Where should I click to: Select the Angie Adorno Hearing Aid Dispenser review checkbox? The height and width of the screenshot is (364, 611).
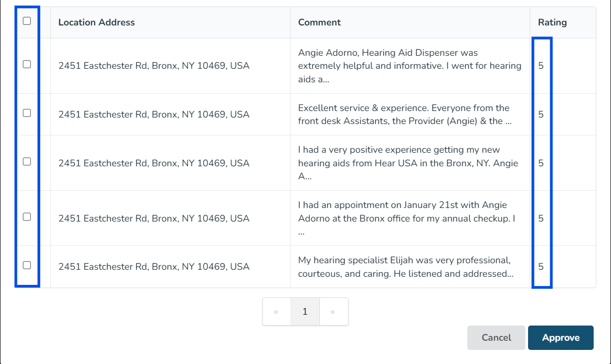27,64
